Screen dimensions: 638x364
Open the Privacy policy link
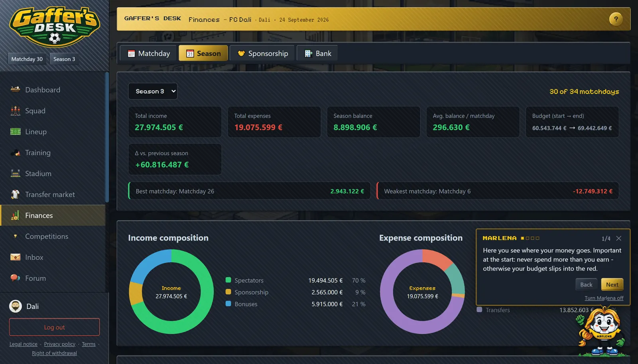59,344
